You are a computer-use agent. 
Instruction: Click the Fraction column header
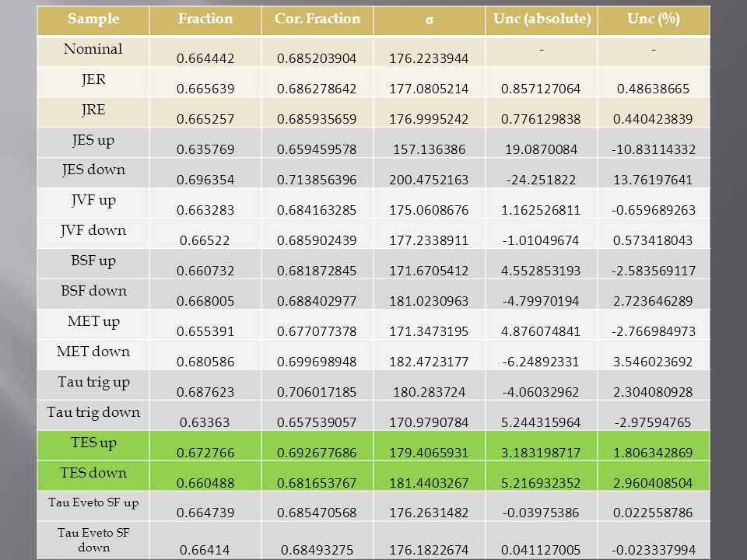205,19
